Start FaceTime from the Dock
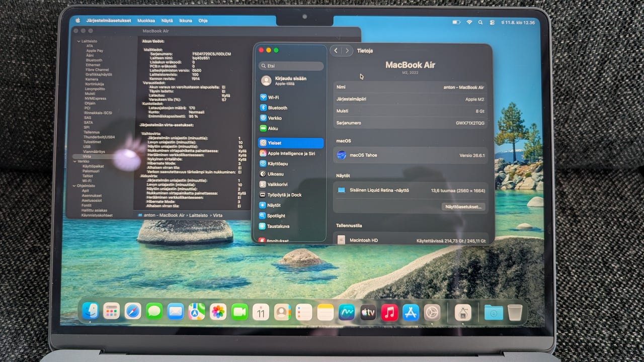 click(239, 312)
